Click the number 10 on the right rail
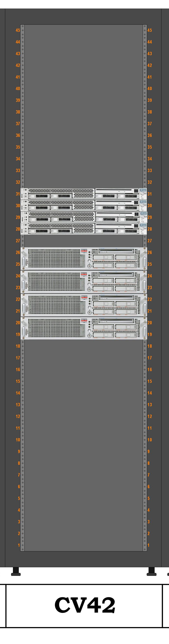This screenshot has width=169, height=644. (x=150, y=440)
